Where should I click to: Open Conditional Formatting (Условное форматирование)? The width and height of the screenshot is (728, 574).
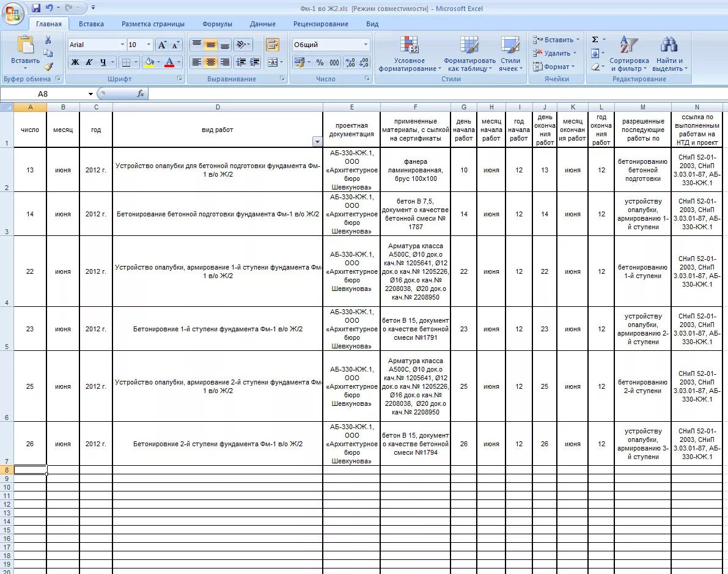(410, 54)
